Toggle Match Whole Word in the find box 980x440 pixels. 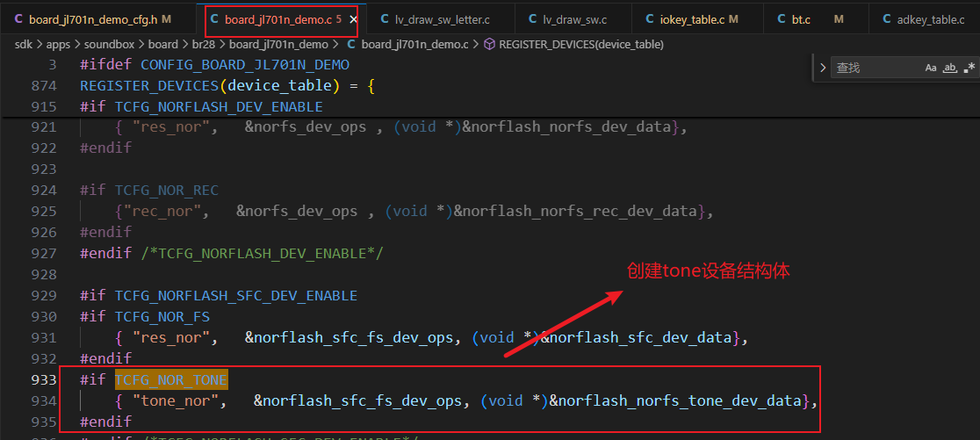[x=950, y=68]
